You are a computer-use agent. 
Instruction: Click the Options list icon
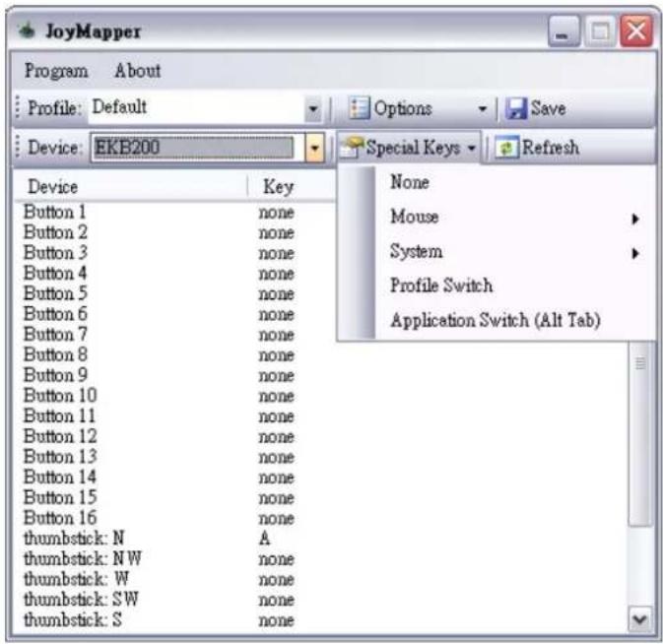(x=359, y=107)
